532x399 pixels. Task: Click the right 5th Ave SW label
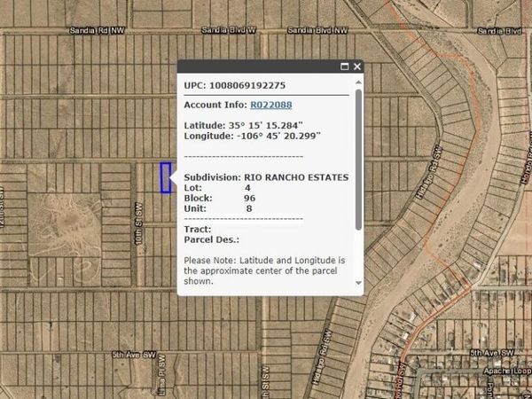point(492,353)
